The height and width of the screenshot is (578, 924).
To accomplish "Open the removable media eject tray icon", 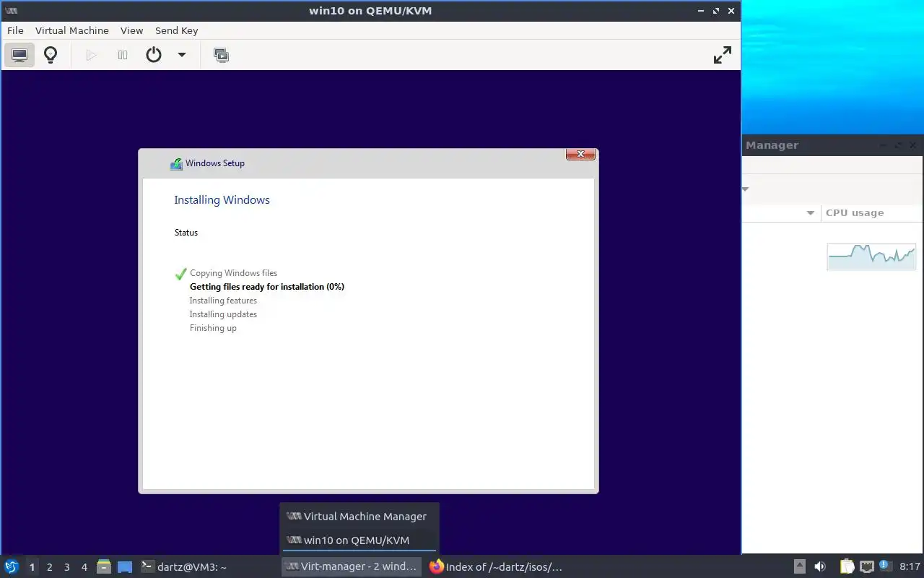I will coord(800,566).
